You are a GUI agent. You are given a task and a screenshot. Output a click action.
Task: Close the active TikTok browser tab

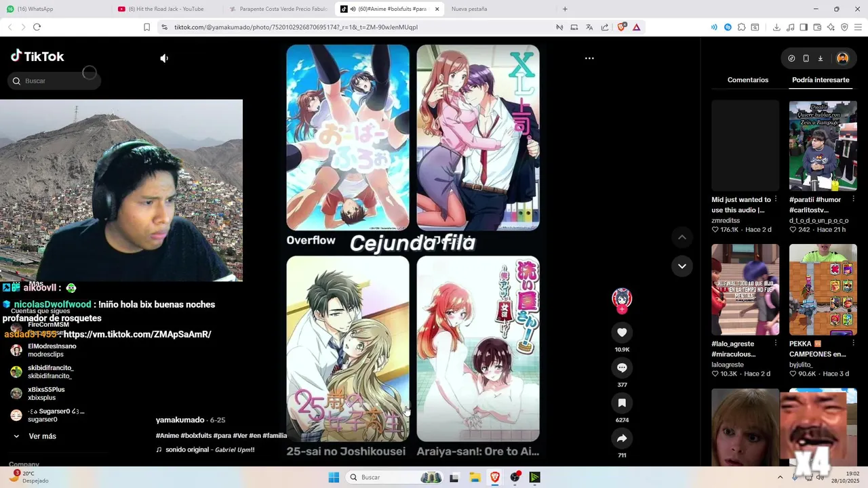click(x=437, y=9)
